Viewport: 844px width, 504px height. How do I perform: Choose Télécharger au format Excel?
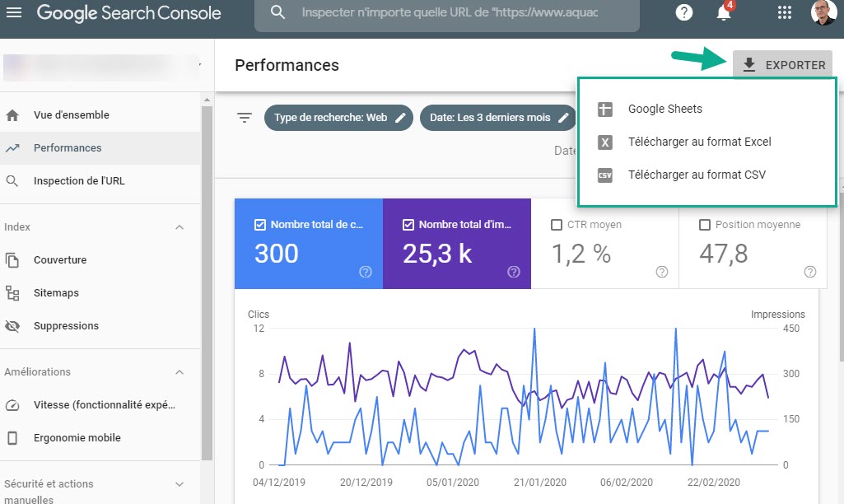707,142
